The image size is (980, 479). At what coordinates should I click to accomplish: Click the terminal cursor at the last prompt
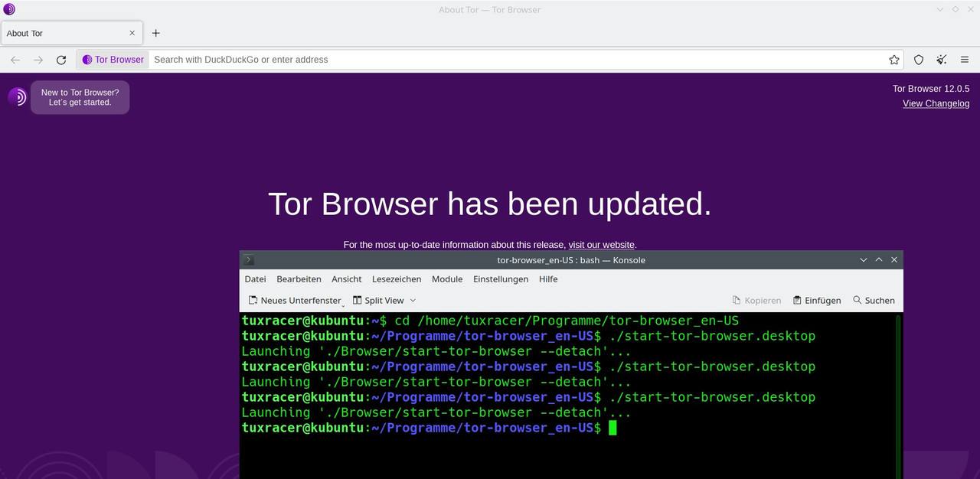612,428
